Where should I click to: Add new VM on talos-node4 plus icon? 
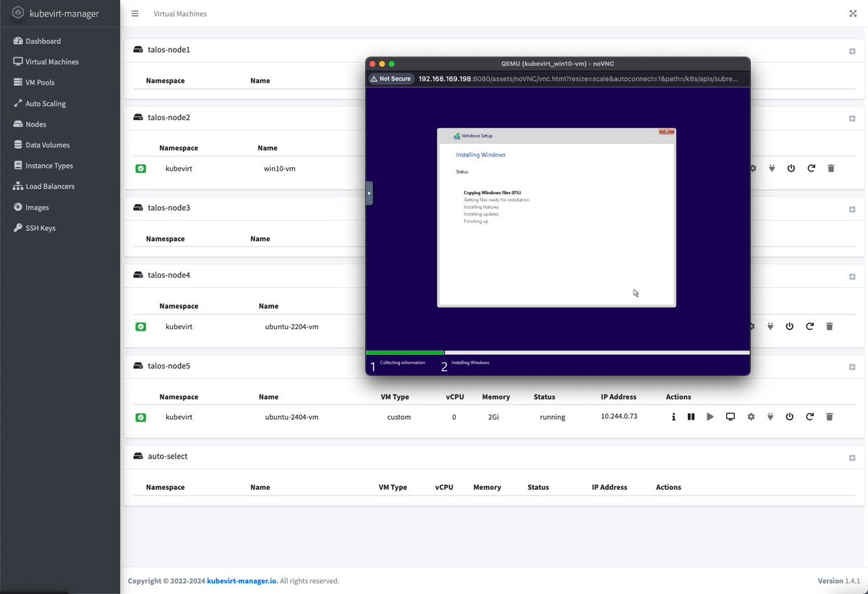pyautogui.click(x=852, y=276)
